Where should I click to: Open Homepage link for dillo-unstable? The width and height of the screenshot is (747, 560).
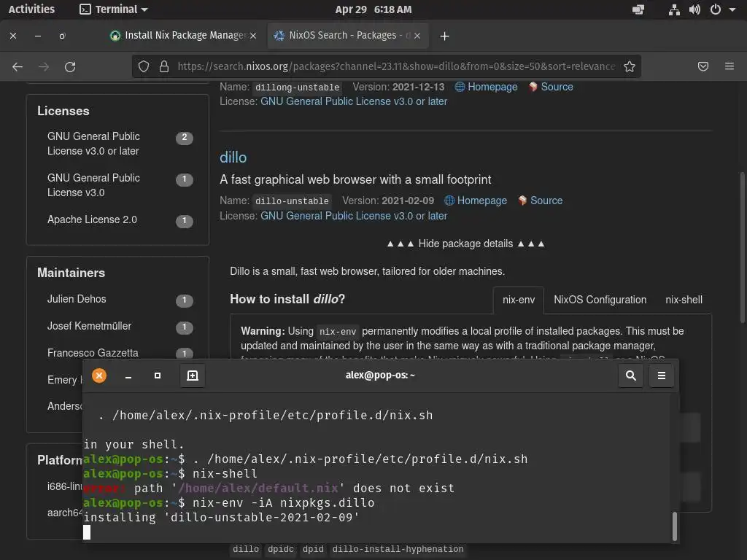(x=481, y=201)
